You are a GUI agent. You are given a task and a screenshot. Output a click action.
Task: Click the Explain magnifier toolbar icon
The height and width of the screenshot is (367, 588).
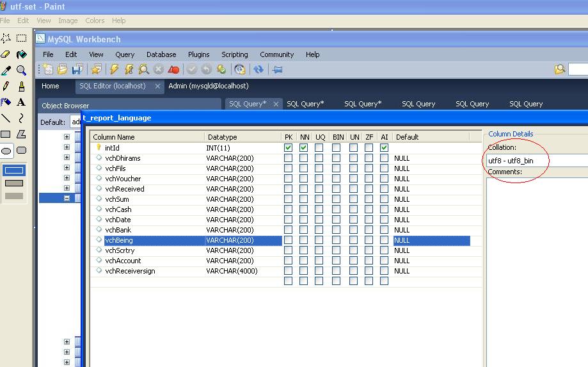coord(143,69)
